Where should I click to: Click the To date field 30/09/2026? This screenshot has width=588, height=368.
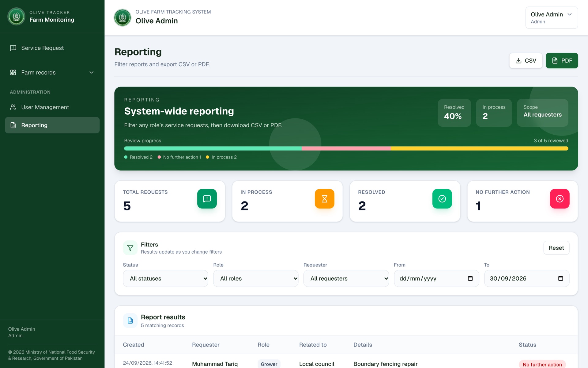click(526, 278)
